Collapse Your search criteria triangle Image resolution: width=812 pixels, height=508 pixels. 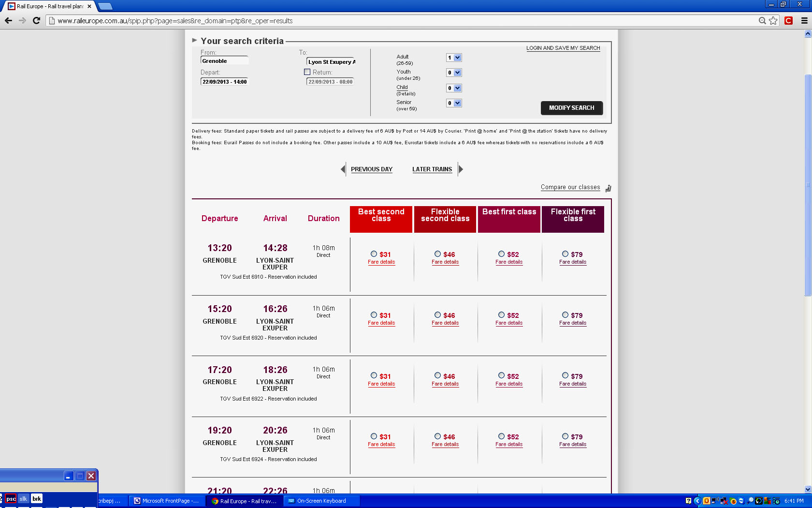tap(194, 41)
